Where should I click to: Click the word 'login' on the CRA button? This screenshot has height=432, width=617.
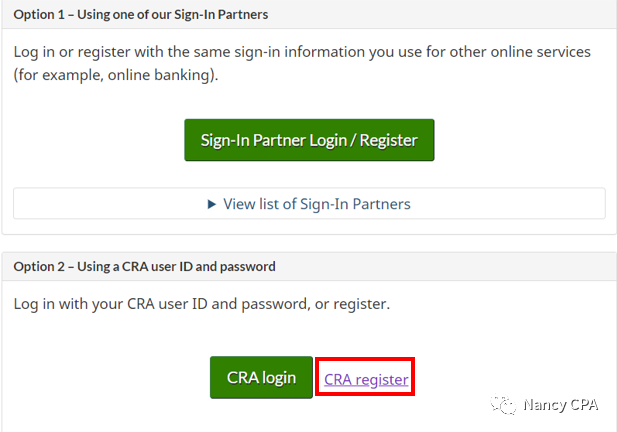[x=279, y=378]
